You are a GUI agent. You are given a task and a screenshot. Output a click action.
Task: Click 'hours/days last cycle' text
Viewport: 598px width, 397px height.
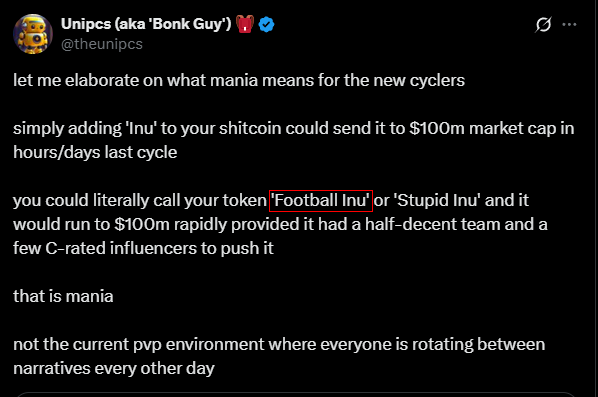tap(95, 153)
